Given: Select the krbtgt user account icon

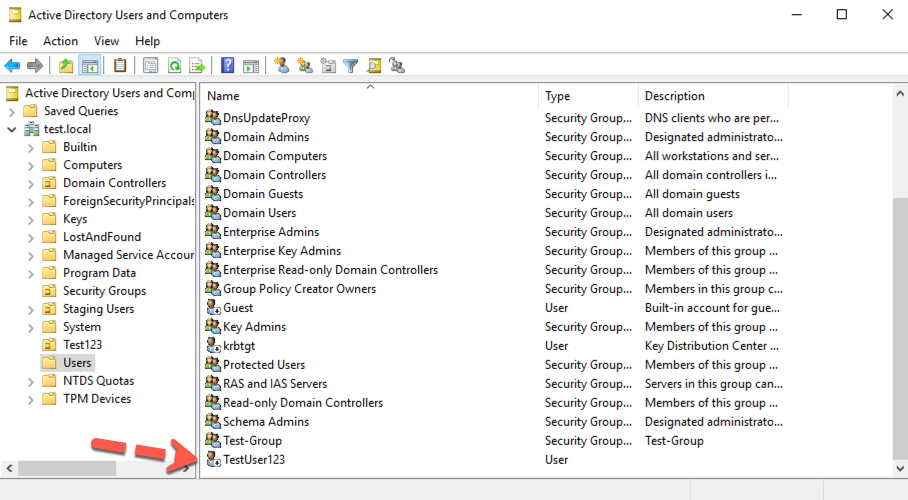Looking at the screenshot, I should [213, 345].
